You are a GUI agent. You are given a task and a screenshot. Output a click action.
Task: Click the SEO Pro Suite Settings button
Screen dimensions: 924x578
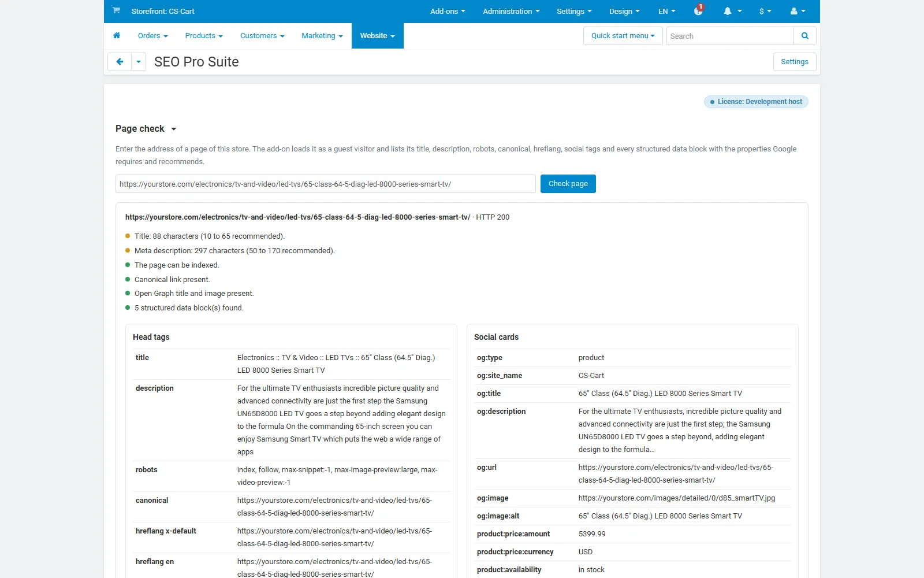pyautogui.click(x=795, y=62)
